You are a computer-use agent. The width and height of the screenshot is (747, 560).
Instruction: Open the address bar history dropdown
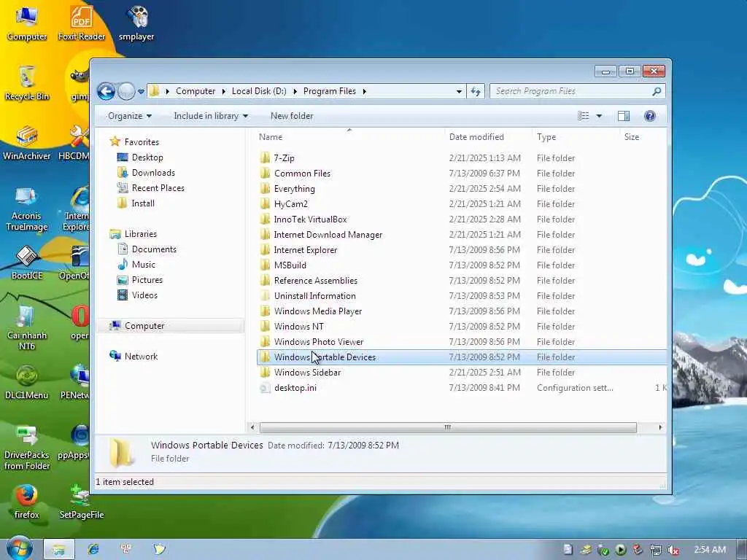(459, 91)
